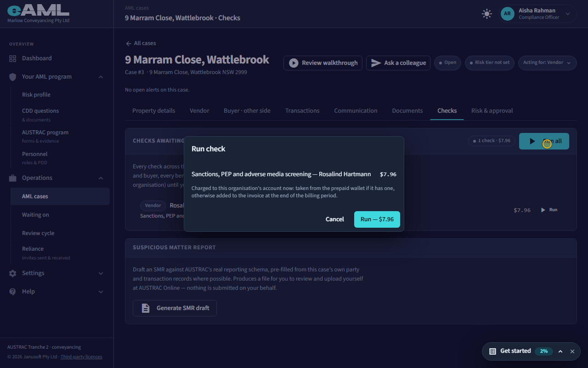Open the Documents tab
The width and height of the screenshot is (588, 368).
pyautogui.click(x=407, y=111)
